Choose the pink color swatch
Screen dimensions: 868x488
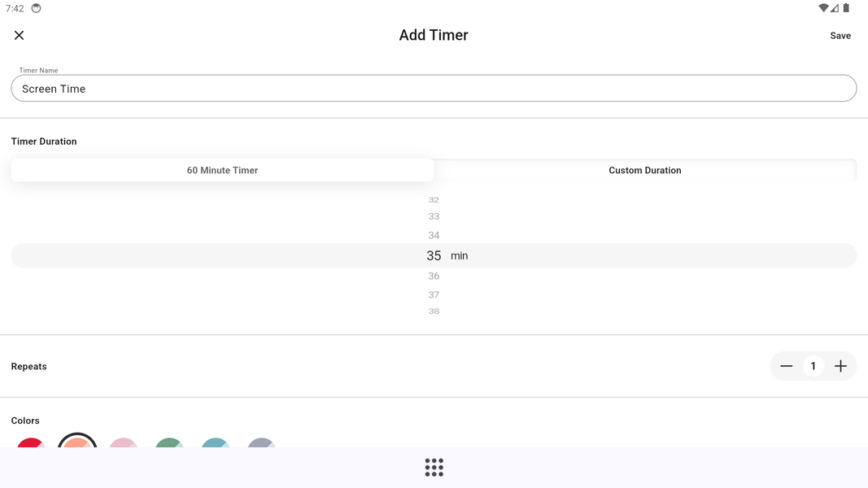pyautogui.click(x=124, y=442)
